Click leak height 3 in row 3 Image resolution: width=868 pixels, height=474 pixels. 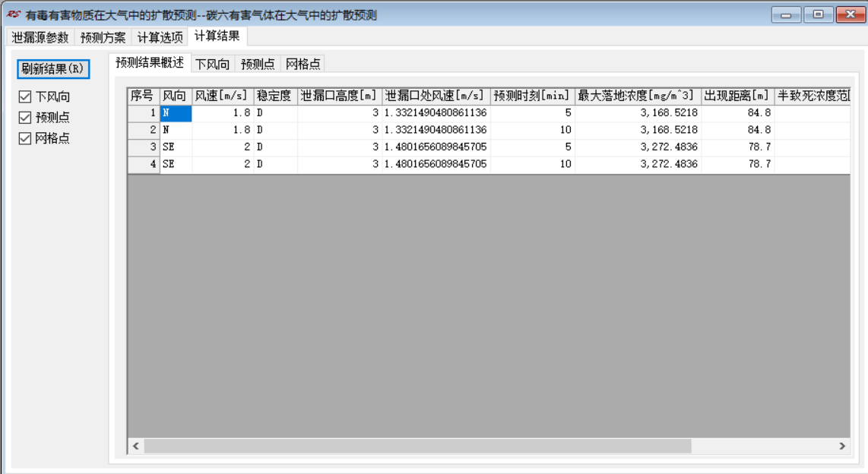click(339, 147)
